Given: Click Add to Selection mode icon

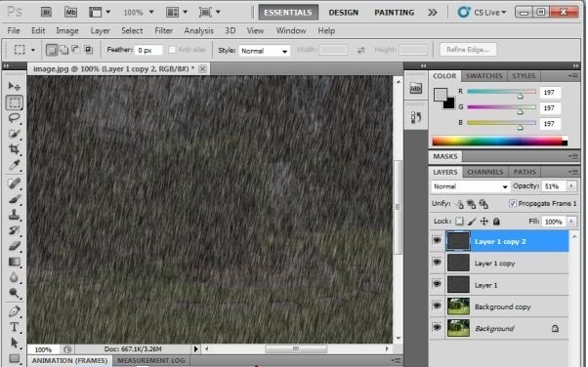Looking at the screenshot, I should point(64,50).
